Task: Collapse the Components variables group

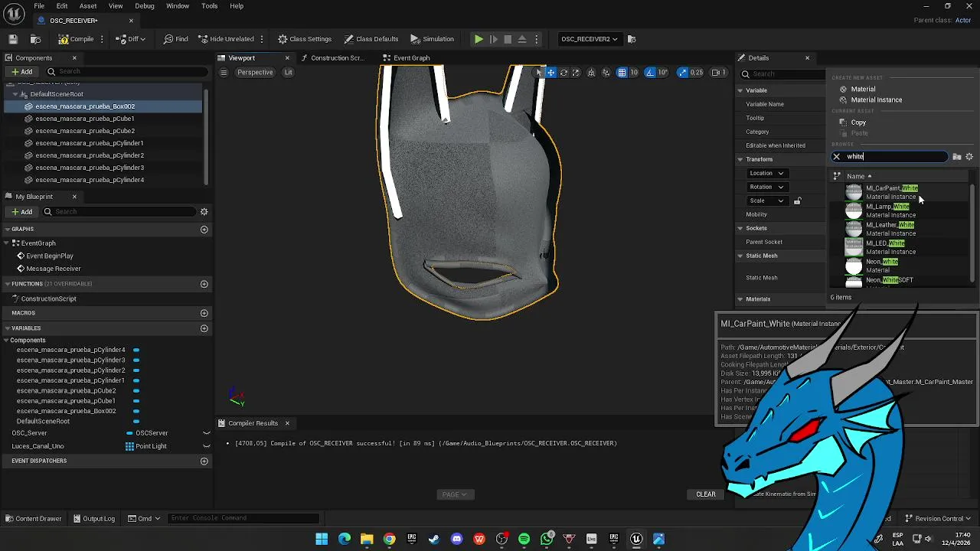Action: point(8,341)
